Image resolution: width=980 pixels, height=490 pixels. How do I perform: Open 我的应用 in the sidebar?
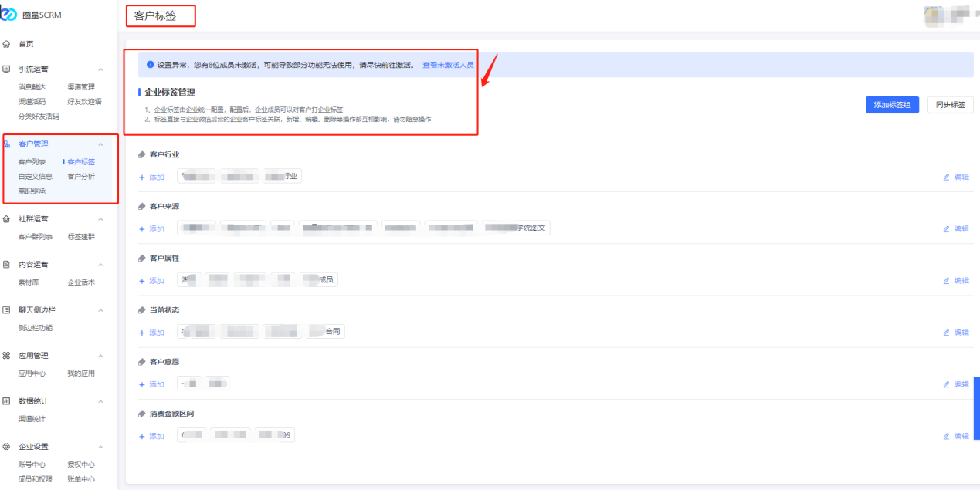pos(81,373)
